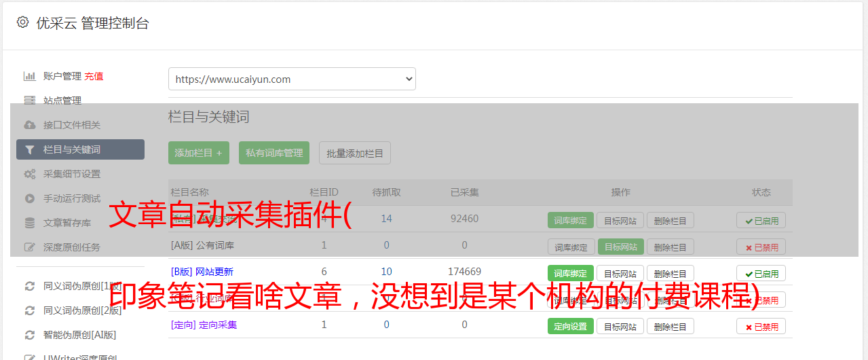Click the collected count 92460

pyautogui.click(x=465, y=219)
